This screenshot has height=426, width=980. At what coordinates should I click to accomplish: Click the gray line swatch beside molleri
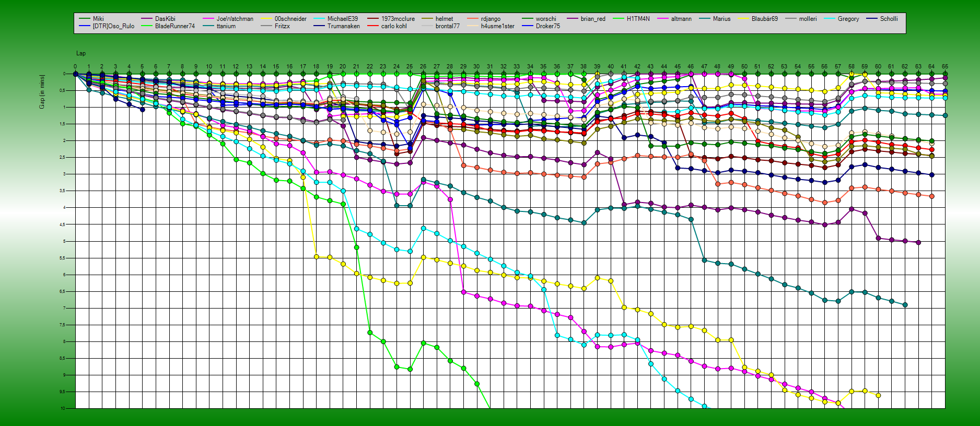791,19
